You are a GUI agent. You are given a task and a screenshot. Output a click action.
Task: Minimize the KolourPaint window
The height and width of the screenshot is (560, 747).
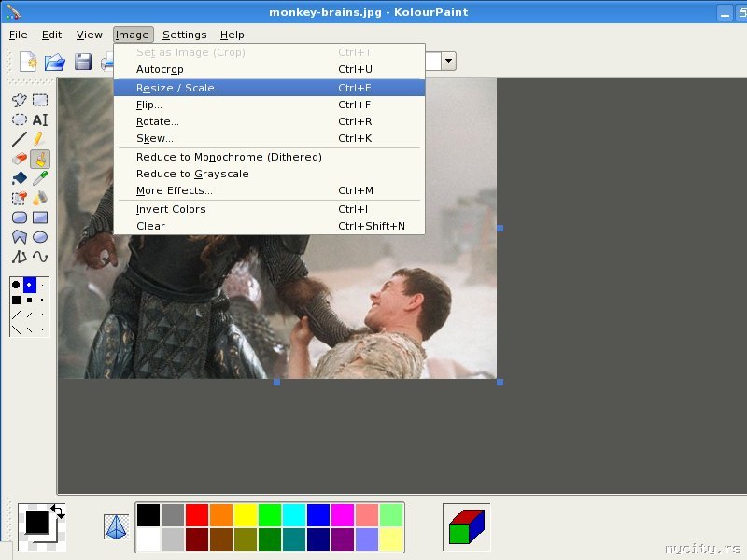coord(725,13)
